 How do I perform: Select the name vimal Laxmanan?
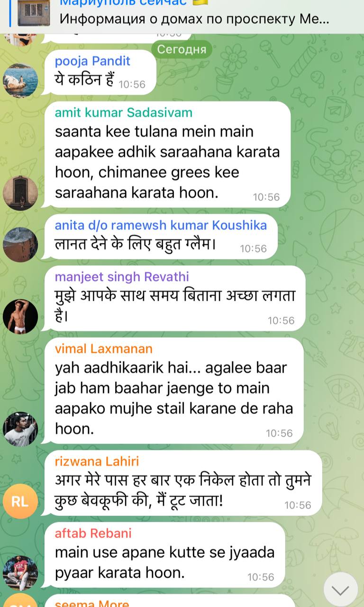point(104,349)
